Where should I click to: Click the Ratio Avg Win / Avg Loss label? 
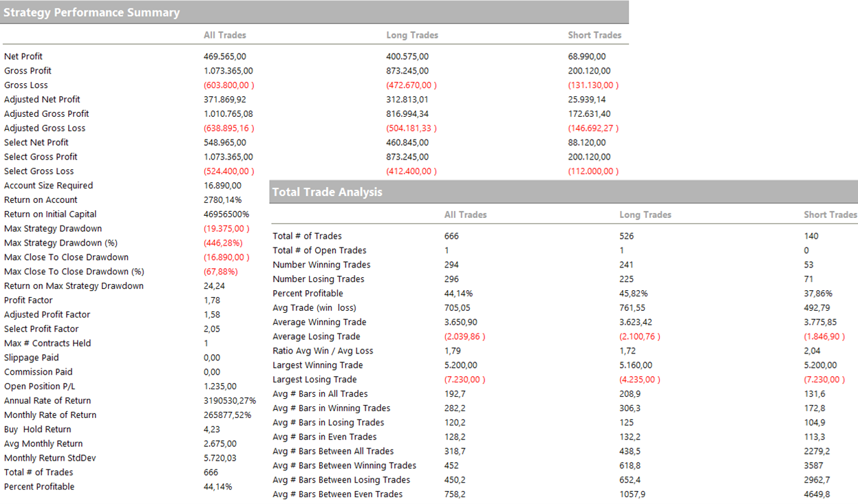323,351
